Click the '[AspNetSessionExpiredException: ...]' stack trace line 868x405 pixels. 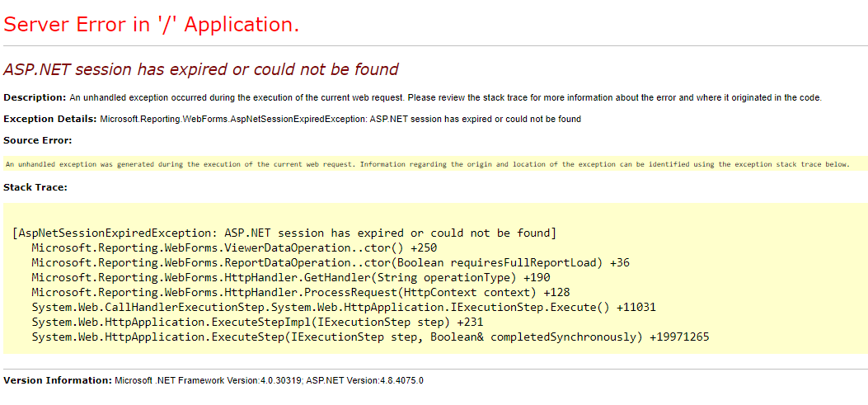click(284, 233)
